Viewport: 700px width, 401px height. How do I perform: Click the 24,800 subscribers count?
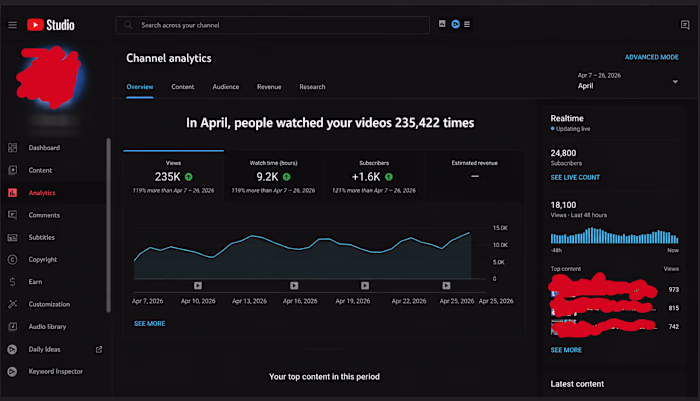563,153
